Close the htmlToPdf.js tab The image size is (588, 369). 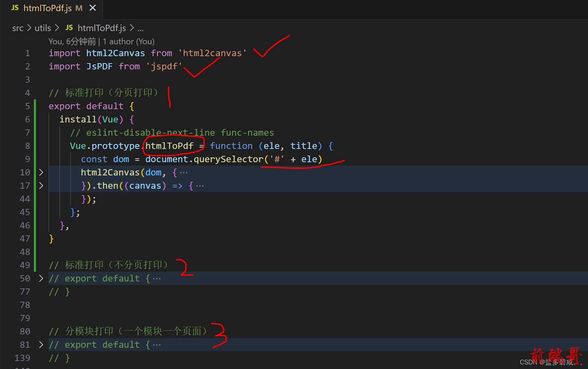pyautogui.click(x=93, y=8)
